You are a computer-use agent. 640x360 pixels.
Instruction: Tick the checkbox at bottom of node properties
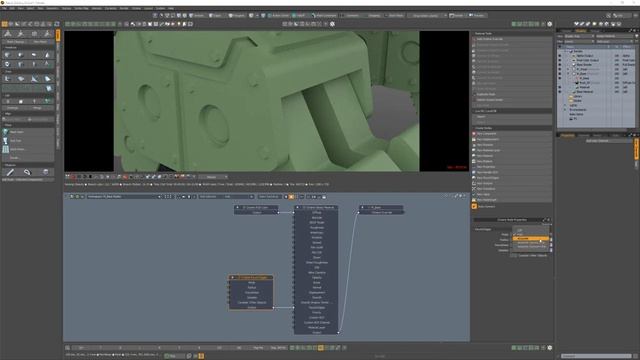[514, 256]
